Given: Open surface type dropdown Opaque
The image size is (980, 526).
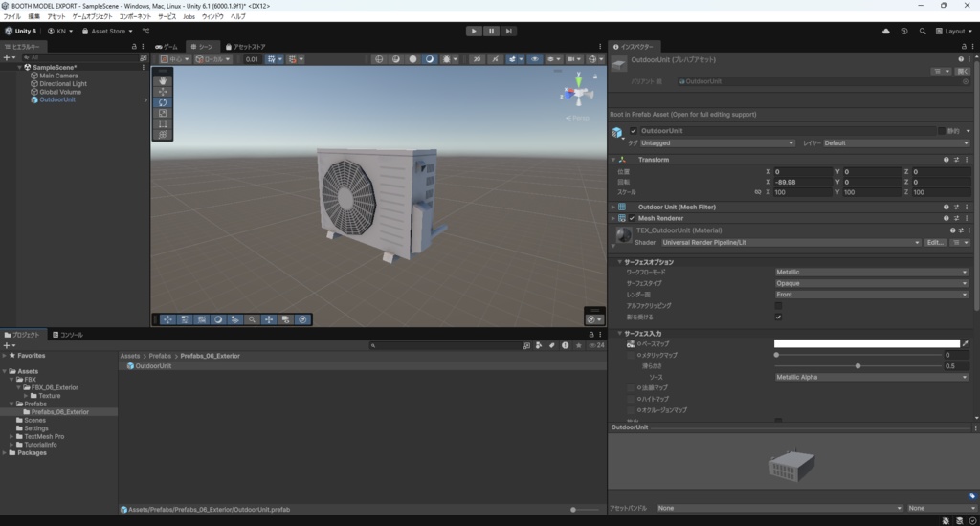Looking at the screenshot, I should pos(871,284).
